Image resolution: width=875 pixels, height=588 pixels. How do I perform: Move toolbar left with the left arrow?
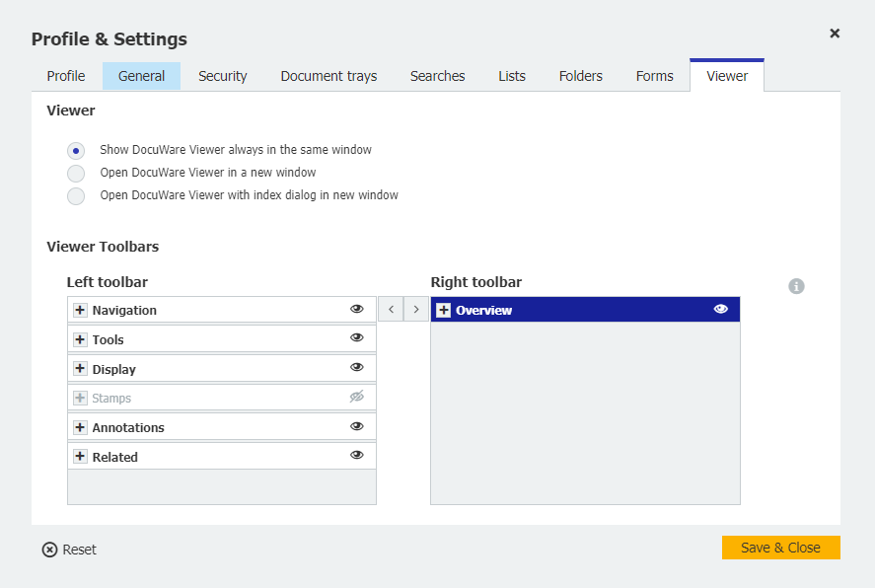[x=391, y=310]
